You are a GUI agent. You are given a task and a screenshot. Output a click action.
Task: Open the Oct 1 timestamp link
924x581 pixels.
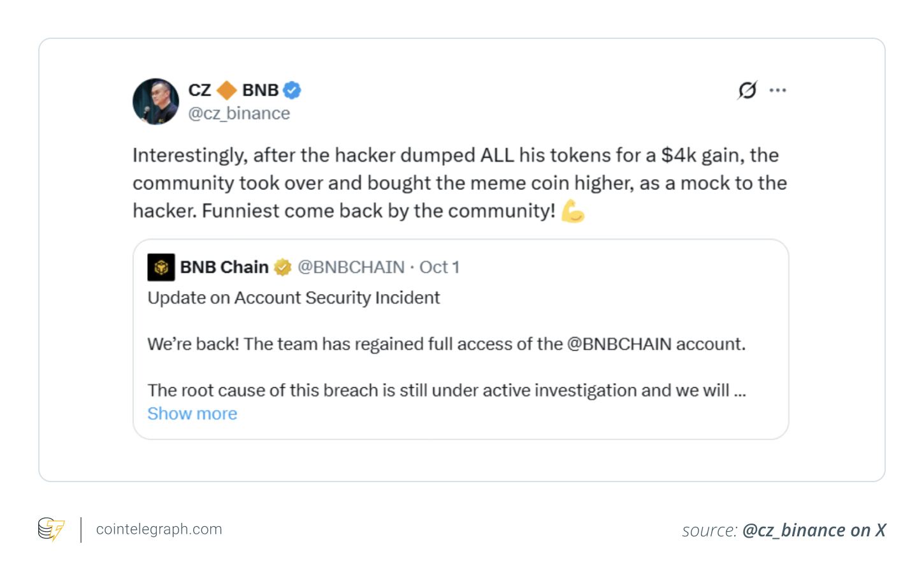pyautogui.click(x=438, y=267)
